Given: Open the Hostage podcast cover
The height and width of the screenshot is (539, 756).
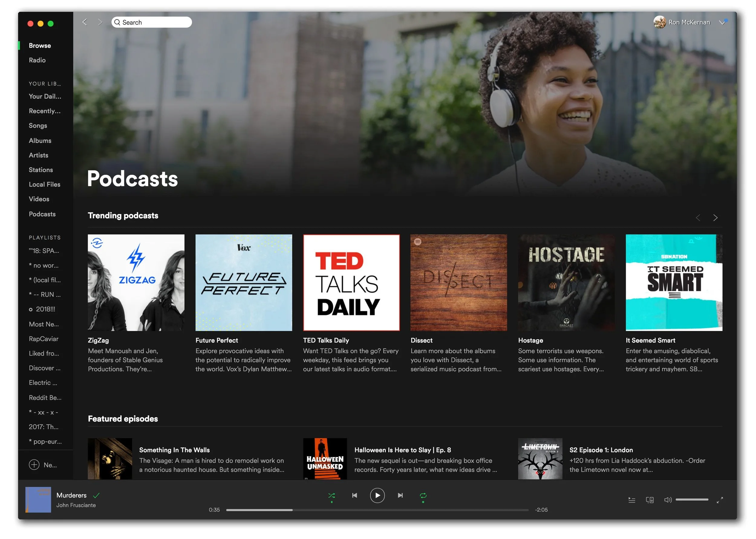Looking at the screenshot, I should (566, 283).
